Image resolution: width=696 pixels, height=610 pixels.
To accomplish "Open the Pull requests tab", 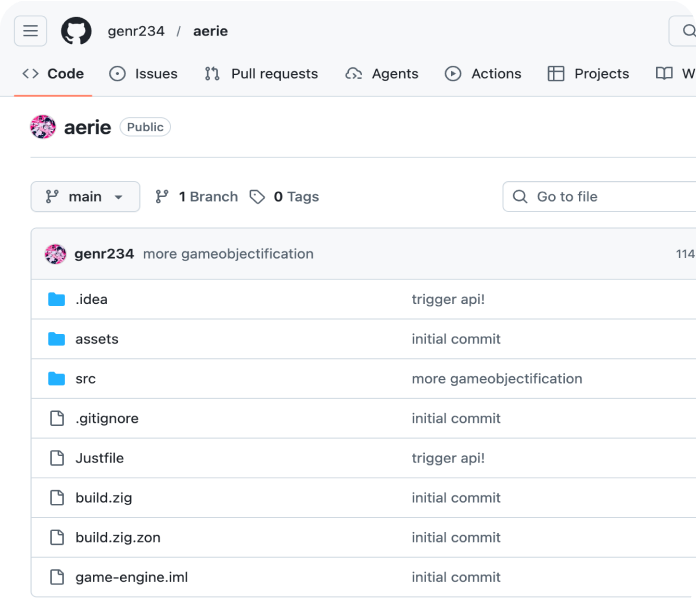I will (x=261, y=73).
